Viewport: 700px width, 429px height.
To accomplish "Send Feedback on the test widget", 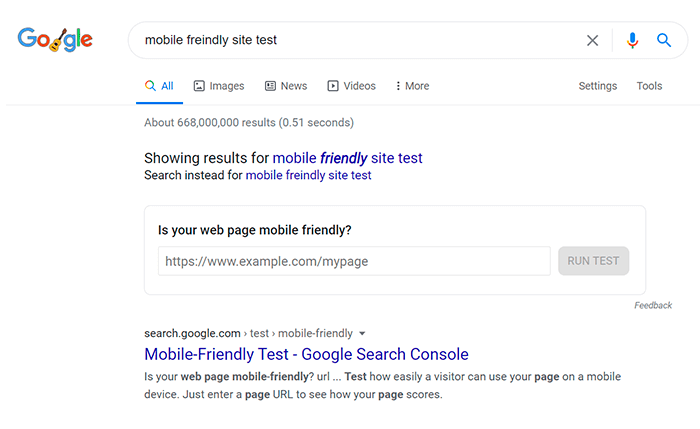I will 653,305.
